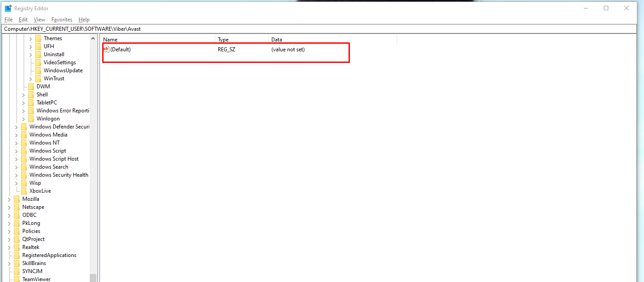Screen dimensions: 644x282
Task: Click the Windows Script folder icon
Action: click(x=24, y=151)
